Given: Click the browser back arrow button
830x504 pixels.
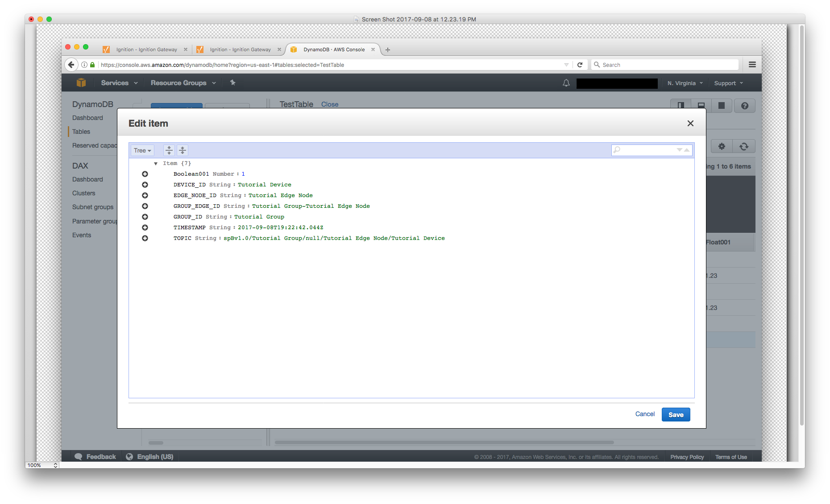Looking at the screenshot, I should (x=71, y=65).
